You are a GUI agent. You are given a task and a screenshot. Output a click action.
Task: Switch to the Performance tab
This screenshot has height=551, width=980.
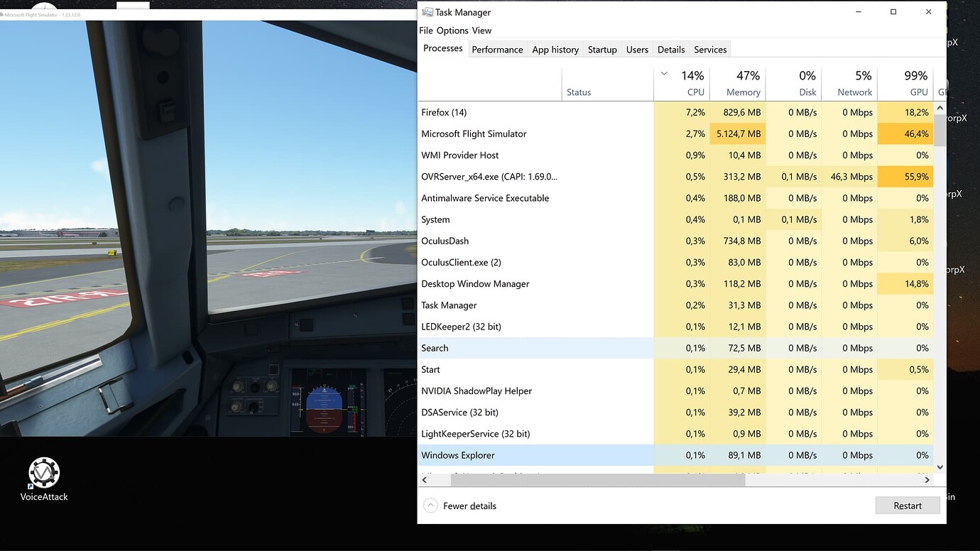pyautogui.click(x=497, y=49)
